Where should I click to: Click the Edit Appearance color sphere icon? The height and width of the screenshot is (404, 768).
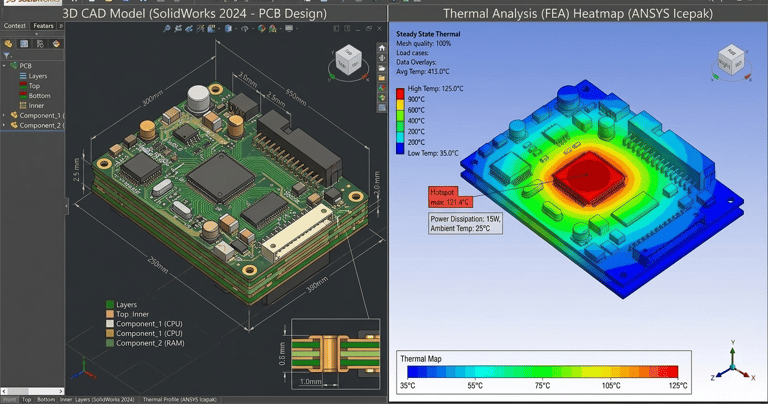pos(262,29)
